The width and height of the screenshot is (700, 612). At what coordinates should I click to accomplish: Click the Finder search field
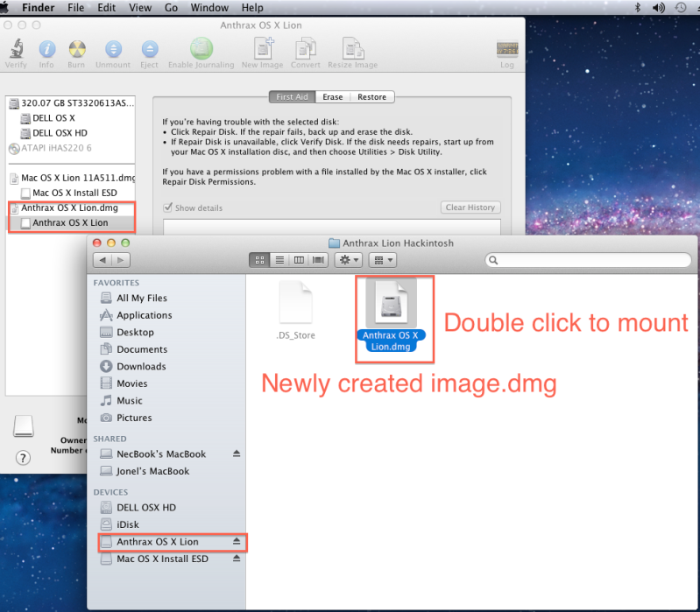(x=588, y=260)
